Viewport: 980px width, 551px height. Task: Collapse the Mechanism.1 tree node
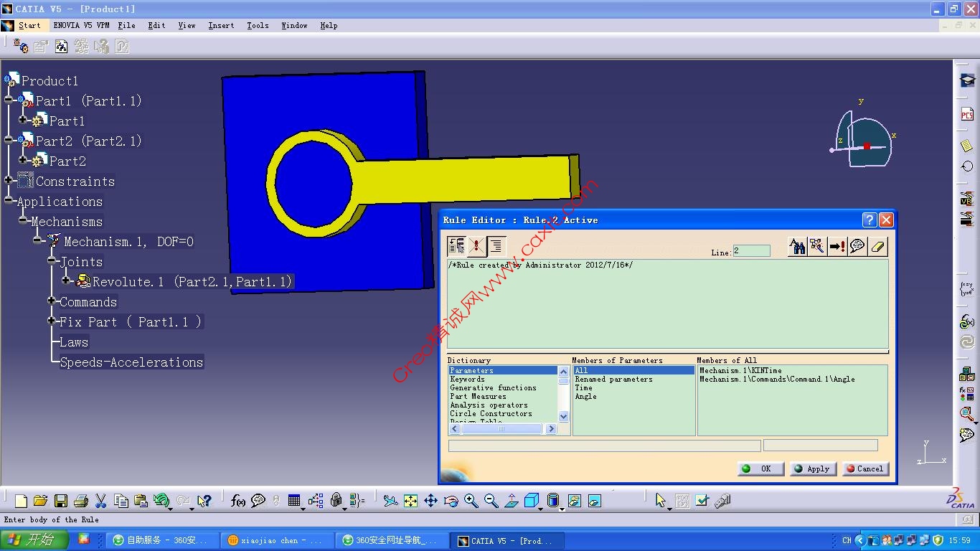click(37, 240)
